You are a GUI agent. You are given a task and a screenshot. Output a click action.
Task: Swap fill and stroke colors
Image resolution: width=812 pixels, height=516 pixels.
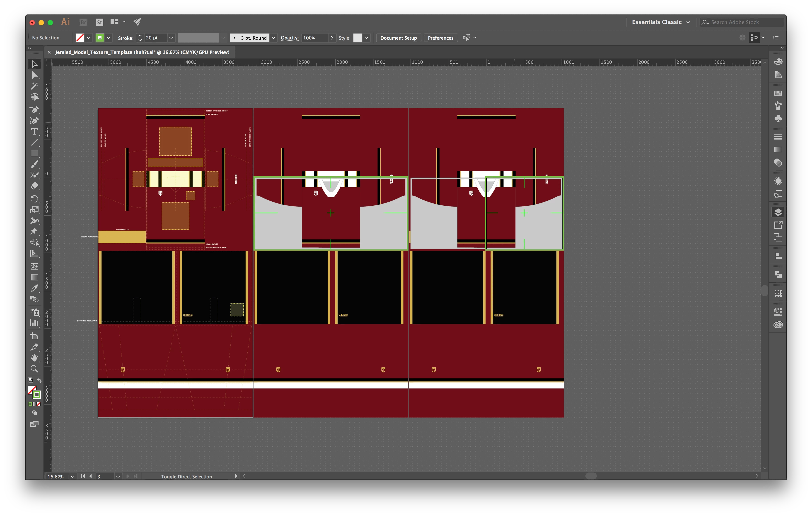coord(39,381)
